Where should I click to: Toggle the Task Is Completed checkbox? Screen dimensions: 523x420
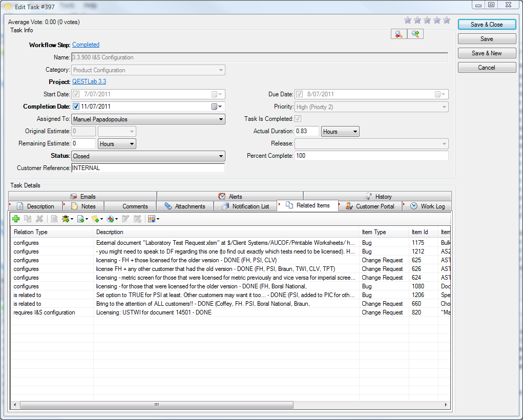[298, 119]
